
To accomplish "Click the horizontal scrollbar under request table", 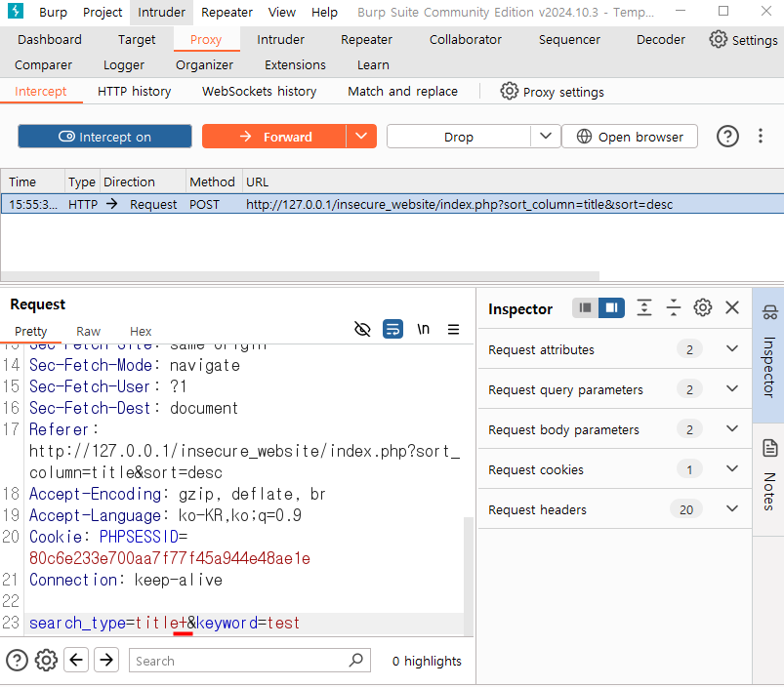I will click(x=300, y=276).
